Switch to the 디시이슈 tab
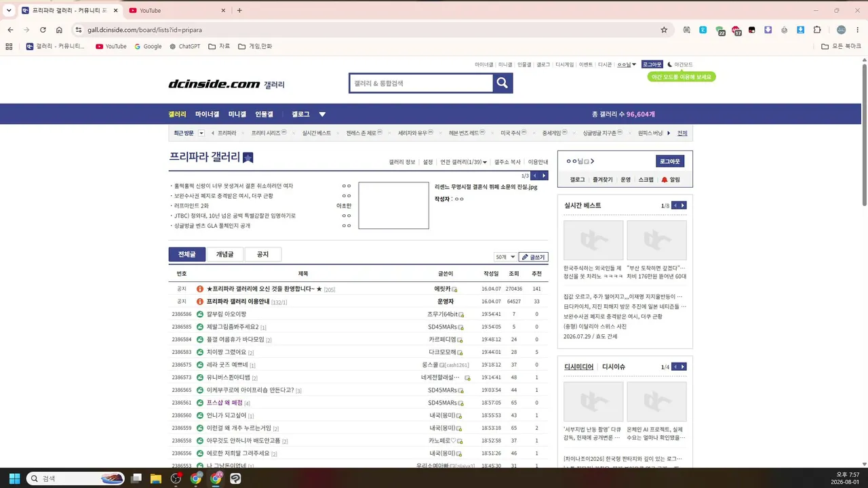 (614, 367)
